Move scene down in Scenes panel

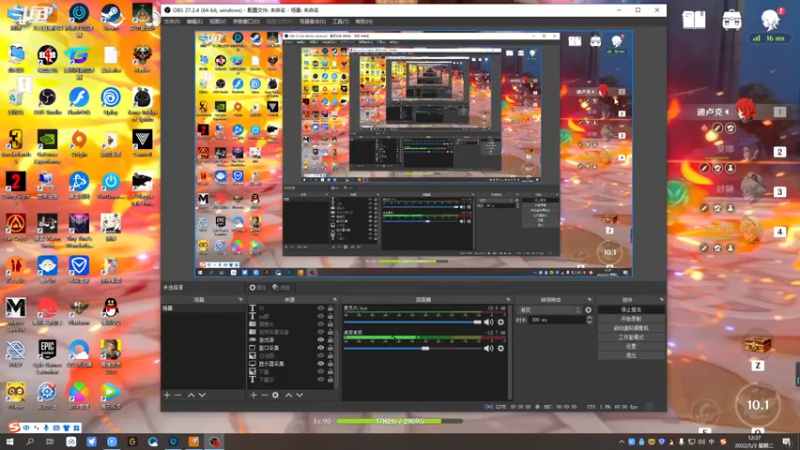point(202,395)
